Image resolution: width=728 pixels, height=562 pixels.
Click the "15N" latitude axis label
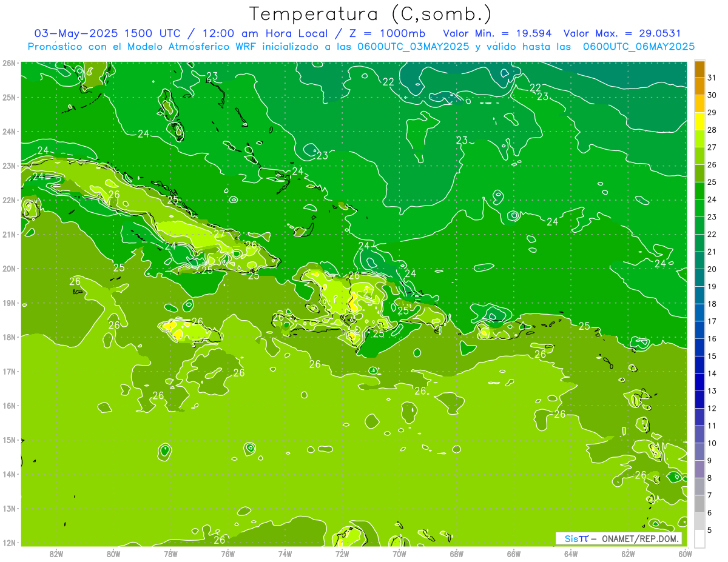pos(8,440)
